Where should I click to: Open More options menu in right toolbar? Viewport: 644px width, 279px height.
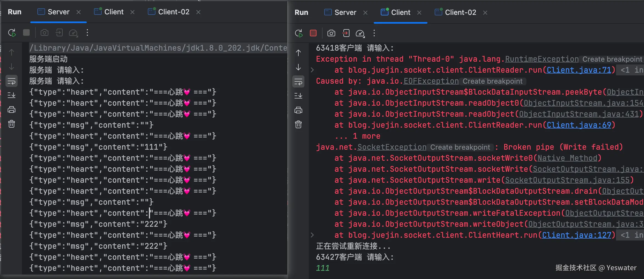click(374, 33)
